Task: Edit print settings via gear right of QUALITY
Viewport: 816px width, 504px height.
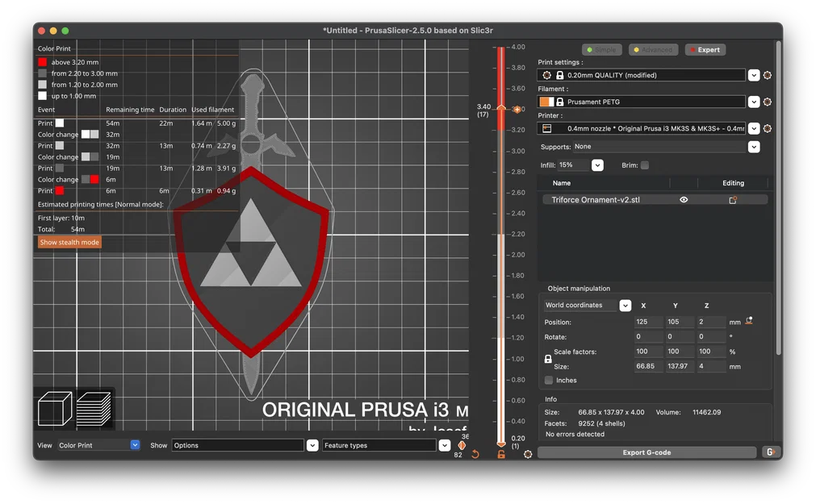Action: point(767,76)
